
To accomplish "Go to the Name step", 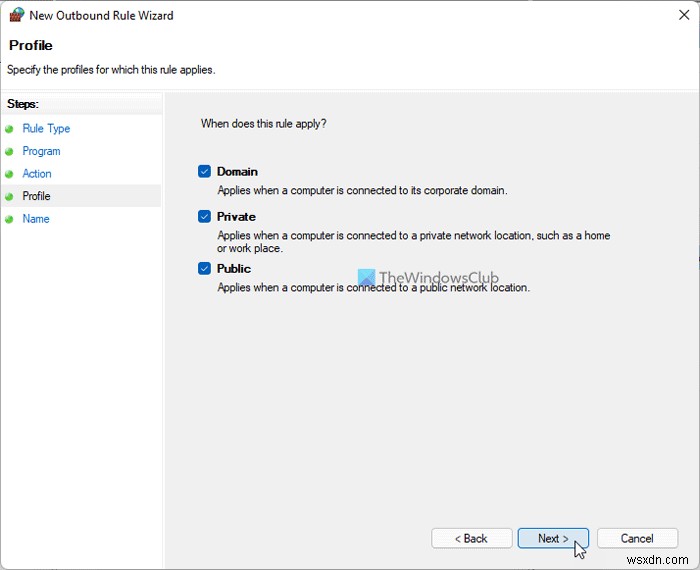I will click(36, 219).
